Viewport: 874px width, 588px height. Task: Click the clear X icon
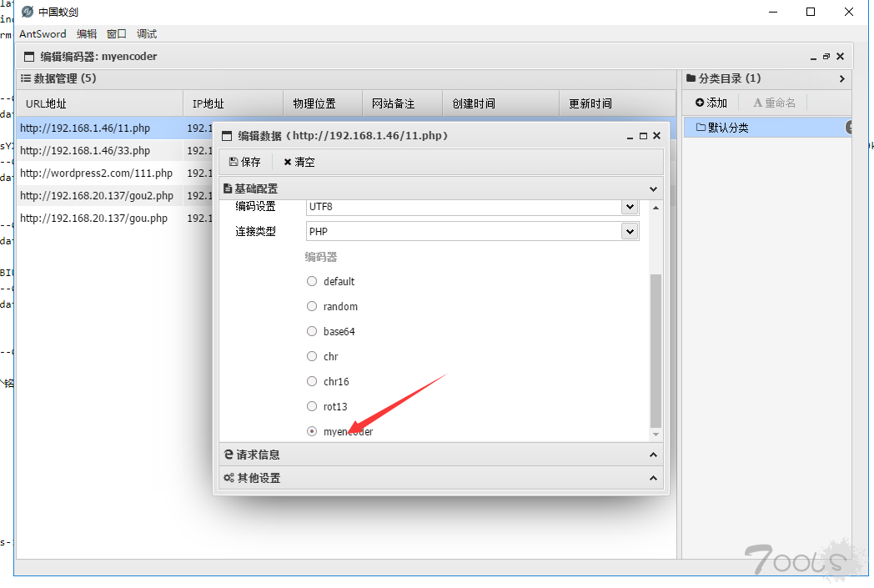point(288,162)
